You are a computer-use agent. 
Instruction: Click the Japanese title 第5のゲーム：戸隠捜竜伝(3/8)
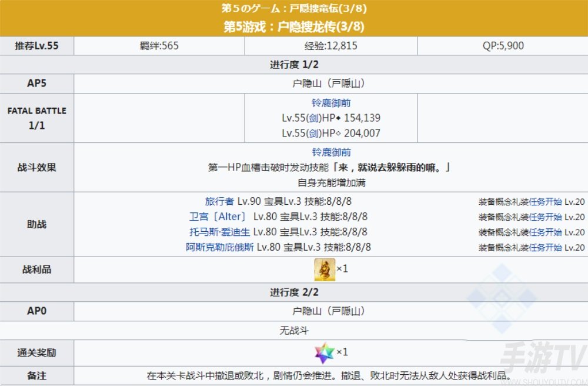tap(294, 8)
